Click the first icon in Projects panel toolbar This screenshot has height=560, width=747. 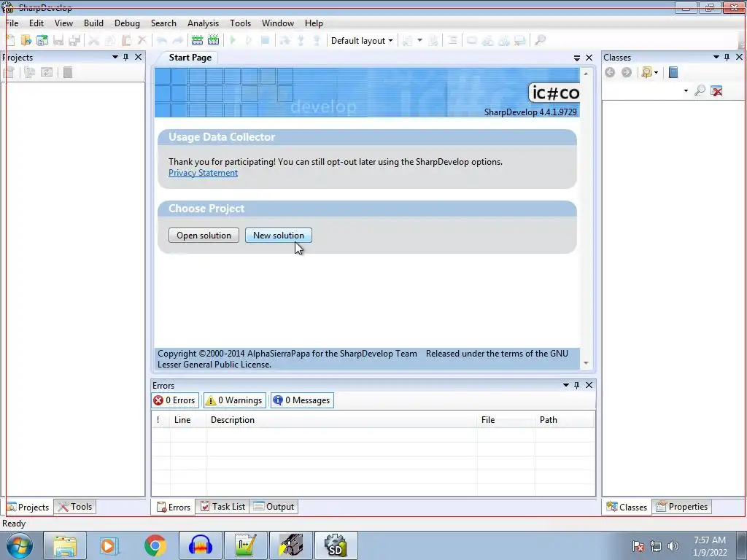tap(9, 72)
